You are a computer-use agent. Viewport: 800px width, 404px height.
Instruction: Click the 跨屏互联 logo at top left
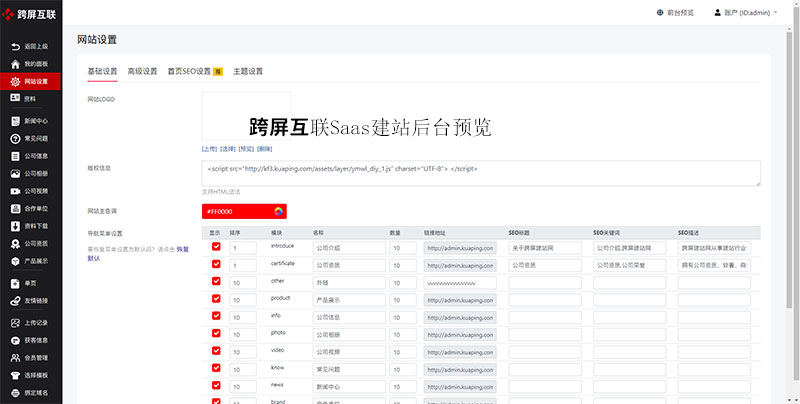pos(29,15)
